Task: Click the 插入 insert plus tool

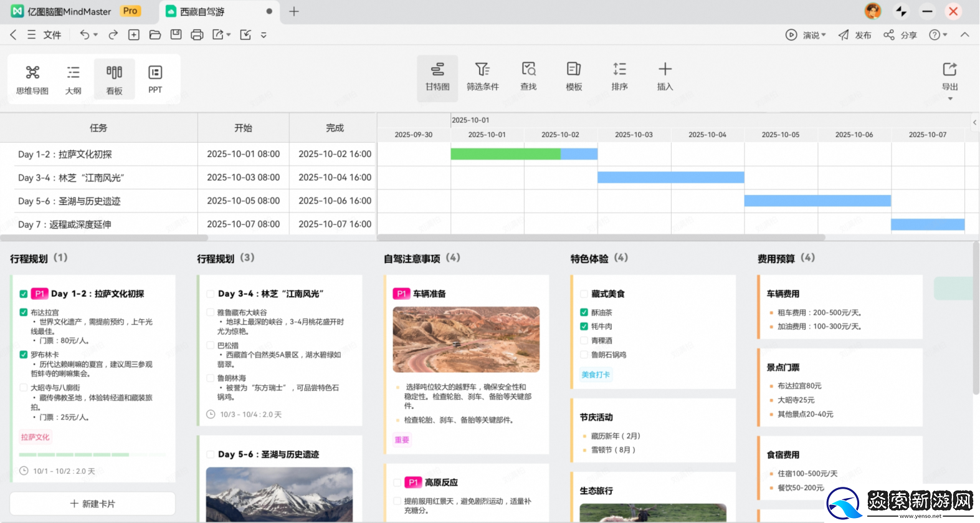Action: (665, 78)
